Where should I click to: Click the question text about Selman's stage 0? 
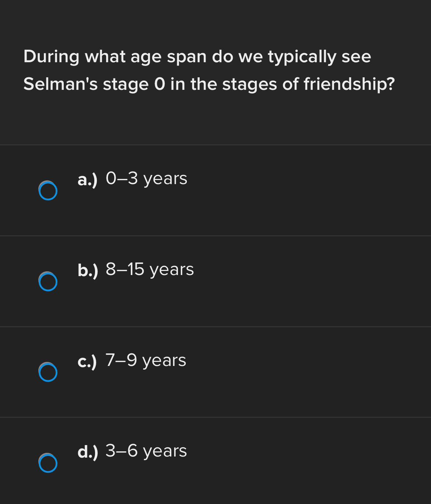[x=209, y=70]
